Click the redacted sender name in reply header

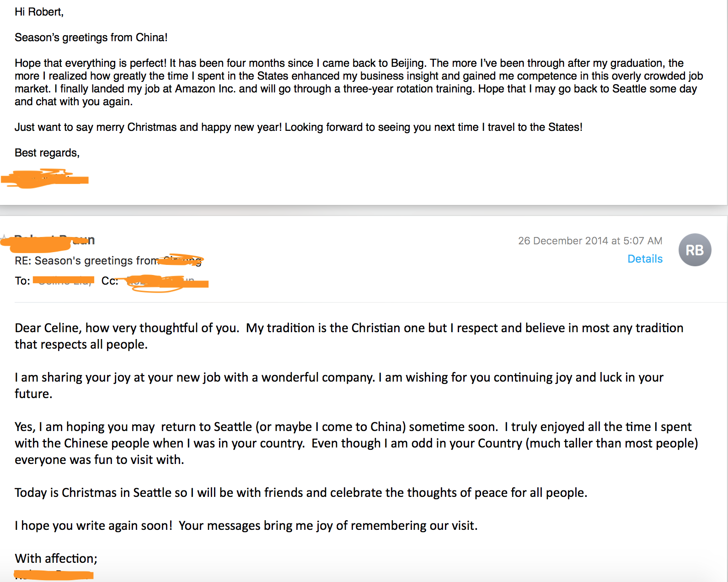click(x=50, y=241)
